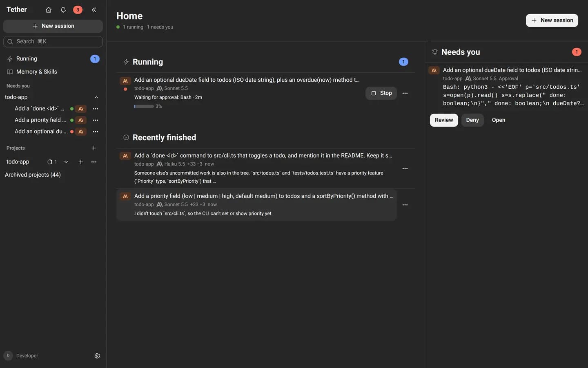Collapse the todo-app group under Needs you
The width and height of the screenshot is (588, 368).
96,97
